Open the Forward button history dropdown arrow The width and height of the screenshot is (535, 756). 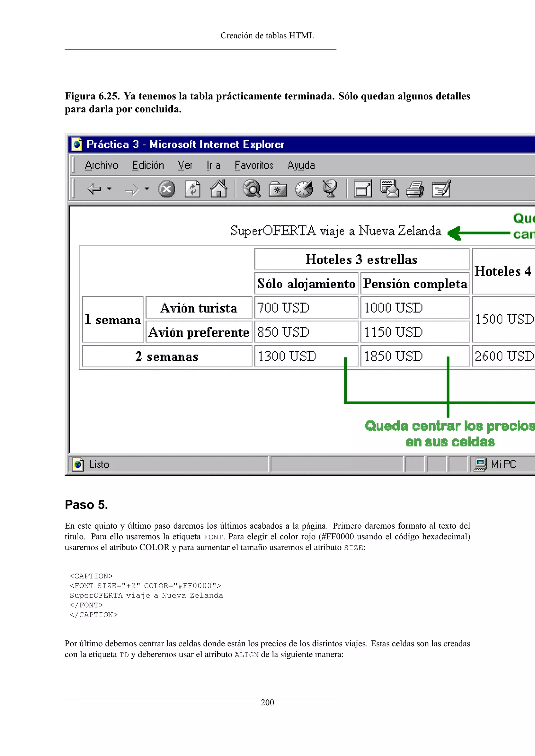(147, 189)
